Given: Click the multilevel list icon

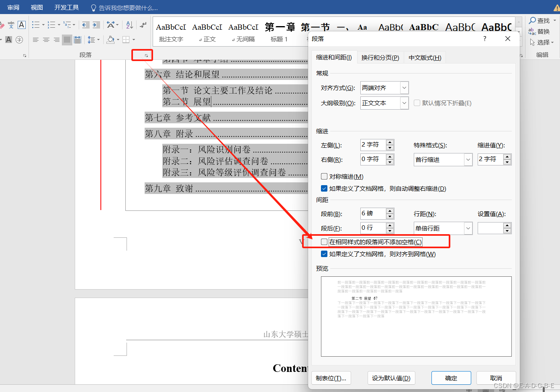Looking at the screenshot, I should (x=67, y=25).
